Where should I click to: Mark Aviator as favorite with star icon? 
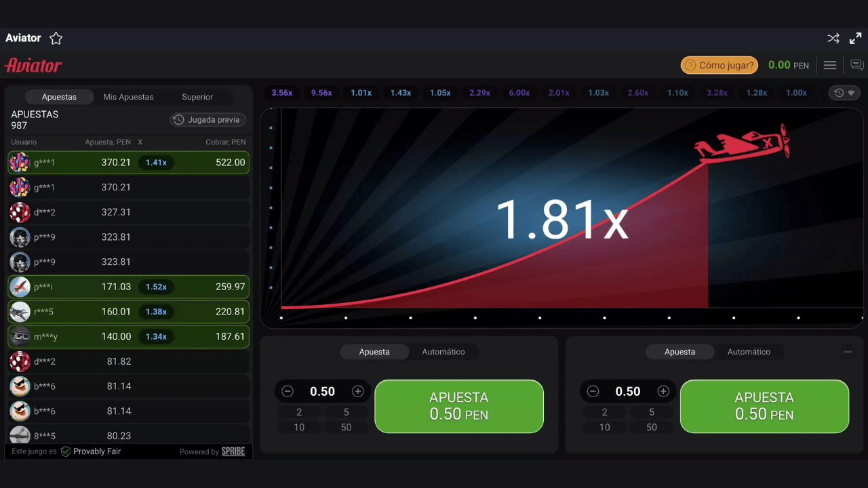tap(56, 39)
